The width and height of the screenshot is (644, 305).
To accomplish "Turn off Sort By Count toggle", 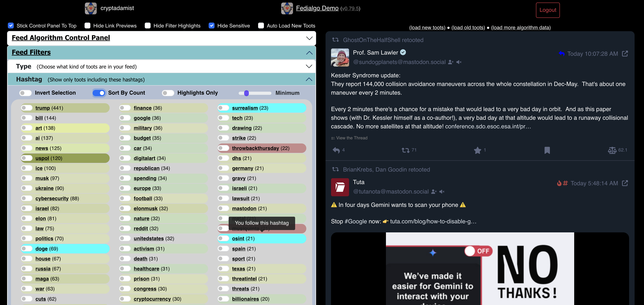I will click(x=99, y=93).
